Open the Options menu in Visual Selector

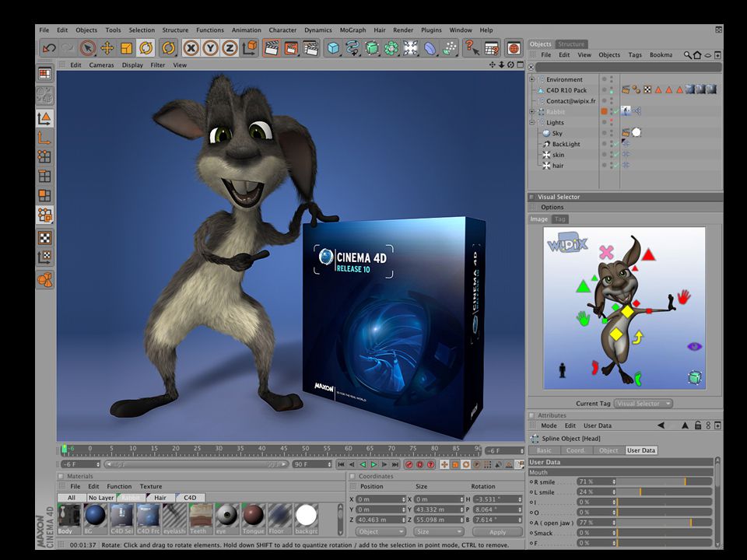552,207
